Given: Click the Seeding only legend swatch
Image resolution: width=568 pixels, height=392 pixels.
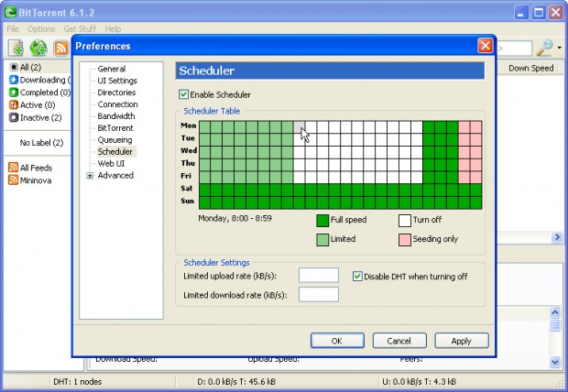Looking at the screenshot, I should tap(405, 240).
